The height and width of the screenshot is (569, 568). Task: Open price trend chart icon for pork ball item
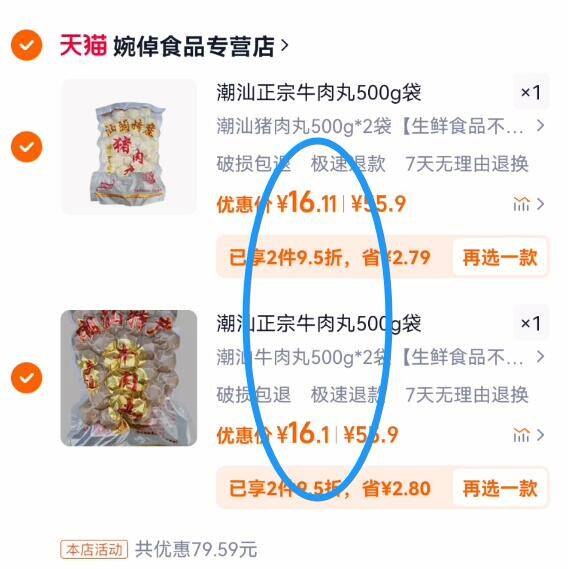[522, 204]
